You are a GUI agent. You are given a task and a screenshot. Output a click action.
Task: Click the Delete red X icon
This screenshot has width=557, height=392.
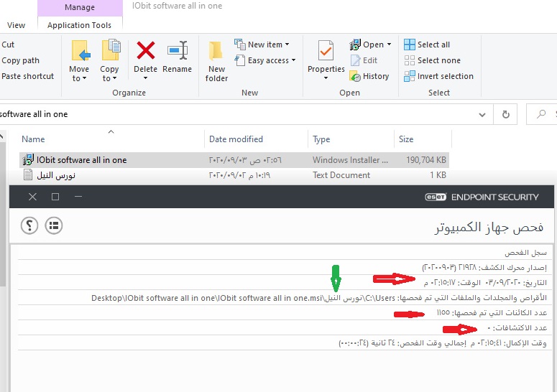[x=146, y=51]
